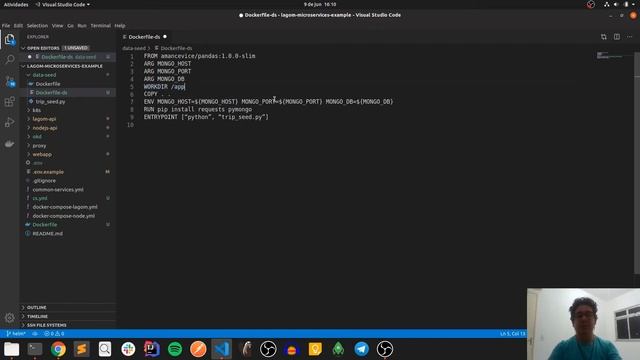This screenshot has height=360, width=640.
Task: Open the Explorer view in activity bar
Action: [x=9, y=39]
